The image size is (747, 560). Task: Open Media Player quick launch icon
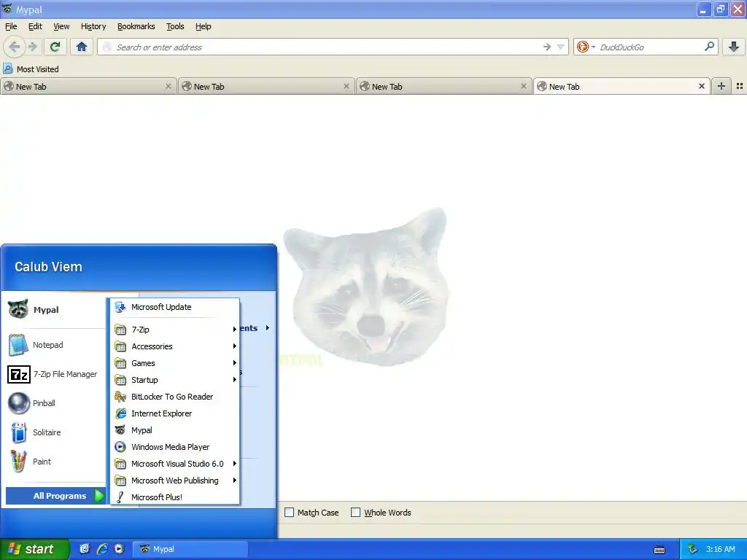click(119, 549)
